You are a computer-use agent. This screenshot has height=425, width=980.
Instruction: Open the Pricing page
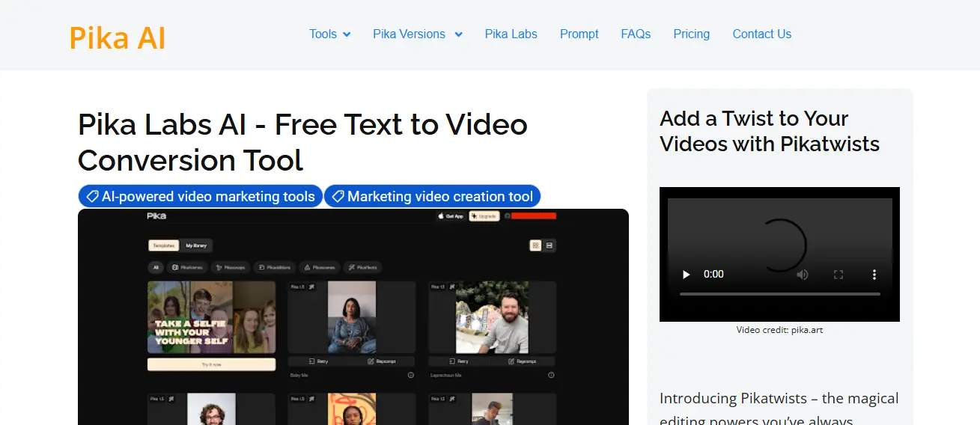692,34
